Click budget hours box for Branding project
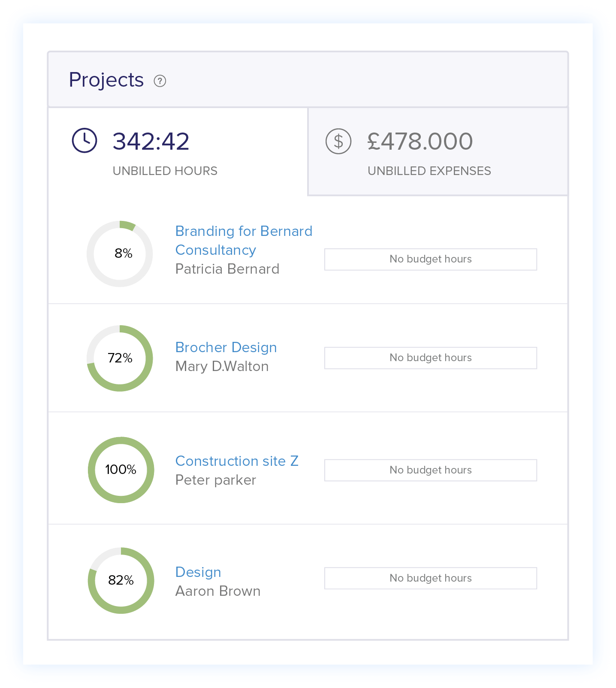The height and width of the screenshot is (688, 616). click(x=431, y=260)
